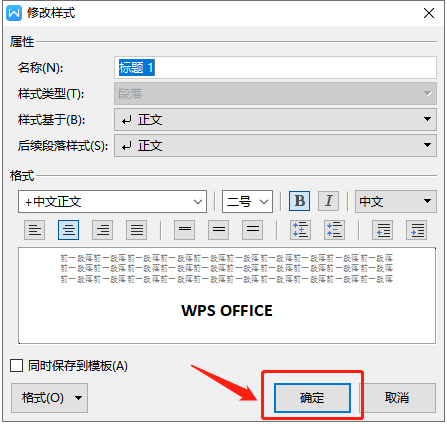
Task: Decrease paragraph spacing icon
Action: point(334,230)
